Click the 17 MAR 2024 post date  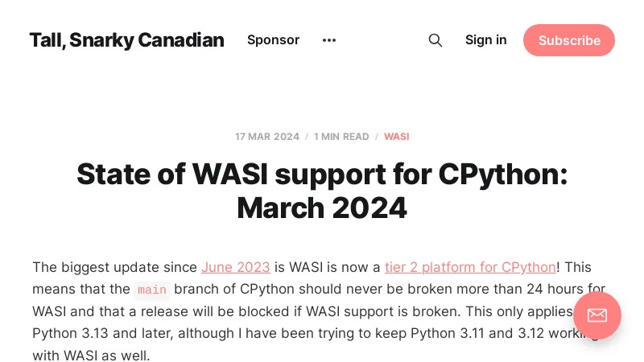pos(267,137)
